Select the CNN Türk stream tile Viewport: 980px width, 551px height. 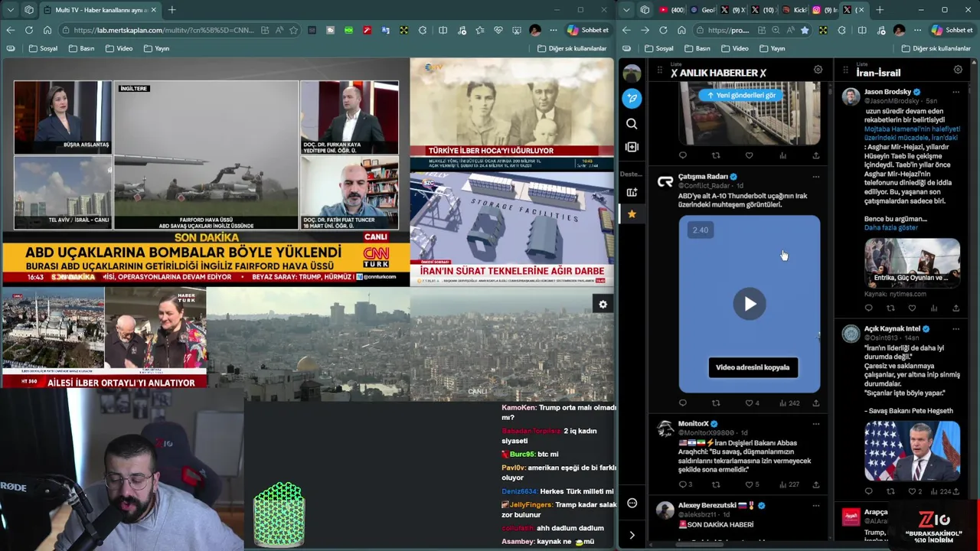coord(206,172)
